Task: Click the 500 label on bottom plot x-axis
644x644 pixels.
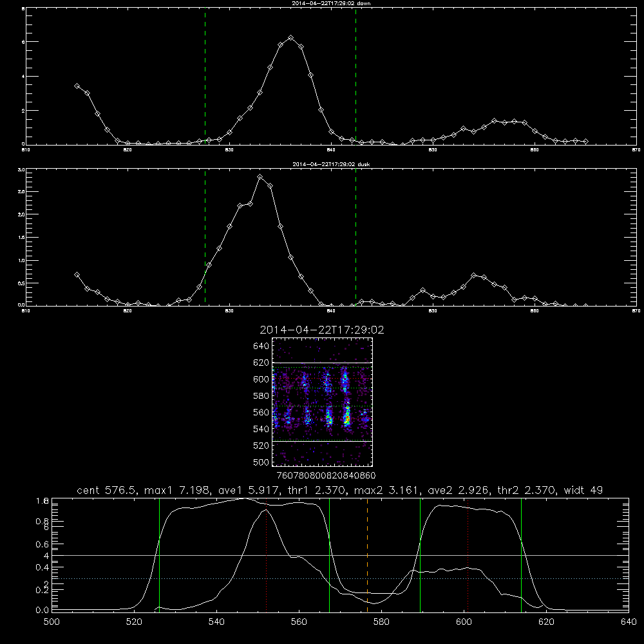Action: pyautogui.click(x=52, y=622)
